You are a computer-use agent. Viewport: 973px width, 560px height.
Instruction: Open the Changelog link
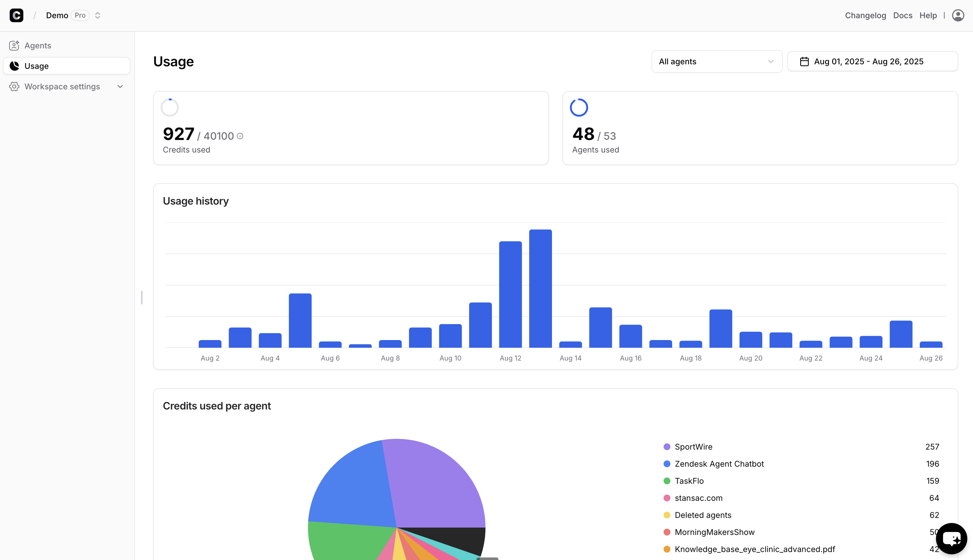tap(865, 15)
